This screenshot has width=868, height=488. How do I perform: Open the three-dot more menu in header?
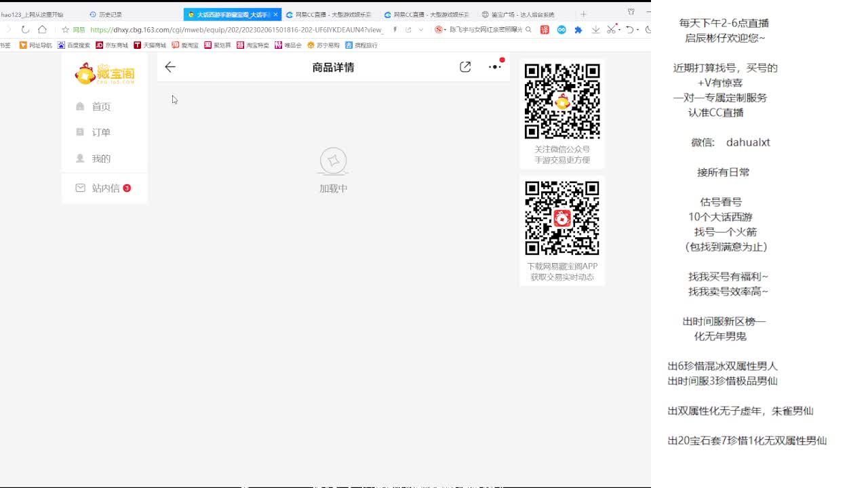[496, 67]
